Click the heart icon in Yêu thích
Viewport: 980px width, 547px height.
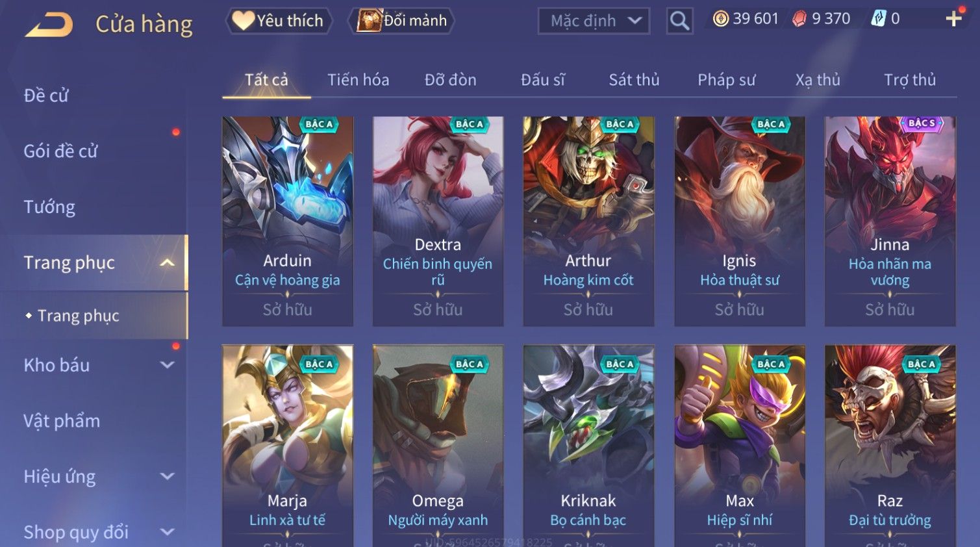[x=244, y=20]
